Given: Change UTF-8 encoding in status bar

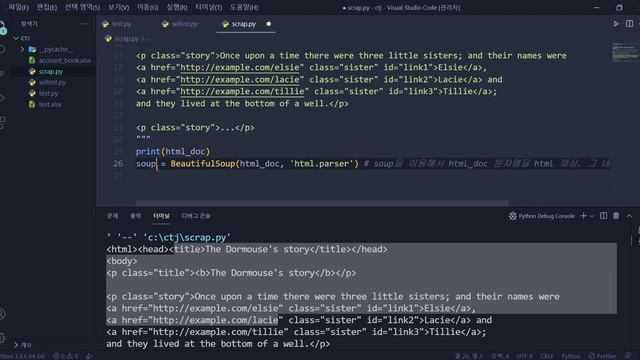Looking at the screenshot, I should (x=525, y=356).
